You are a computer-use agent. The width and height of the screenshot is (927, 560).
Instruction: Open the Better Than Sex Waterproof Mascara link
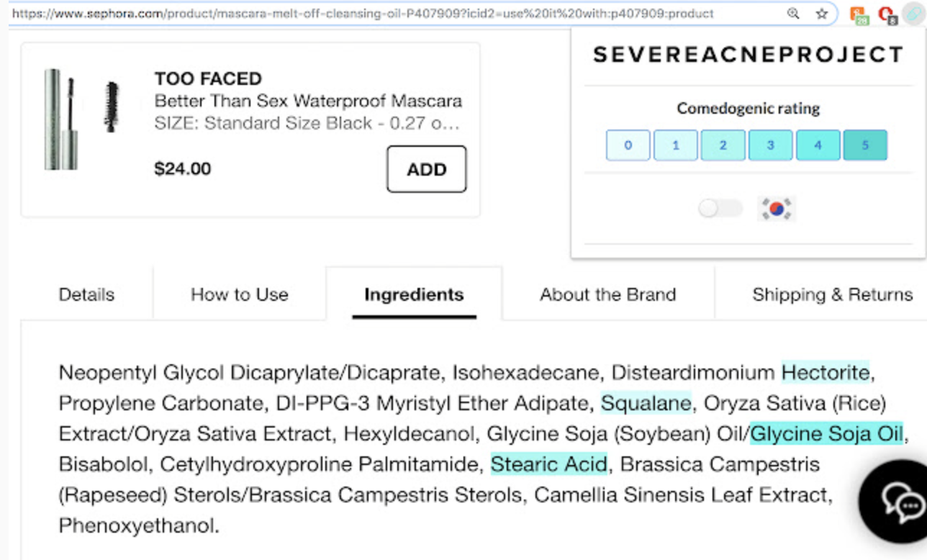308,101
